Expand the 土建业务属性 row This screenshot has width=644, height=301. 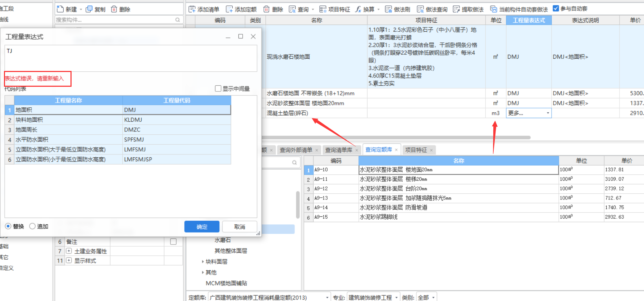click(x=69, y=251)
